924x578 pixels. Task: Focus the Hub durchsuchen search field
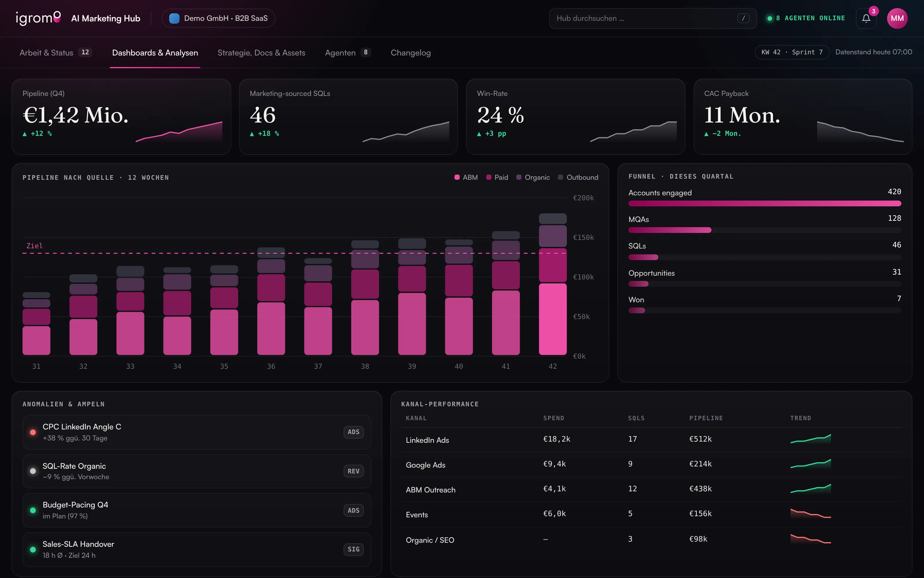click(653, 18)
